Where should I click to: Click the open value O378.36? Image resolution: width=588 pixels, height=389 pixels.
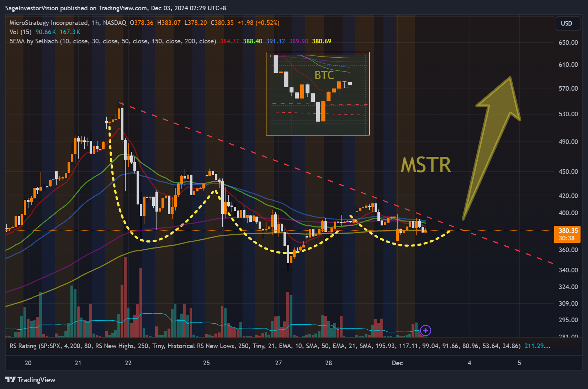pyautogui.click(x=142, y=23)
